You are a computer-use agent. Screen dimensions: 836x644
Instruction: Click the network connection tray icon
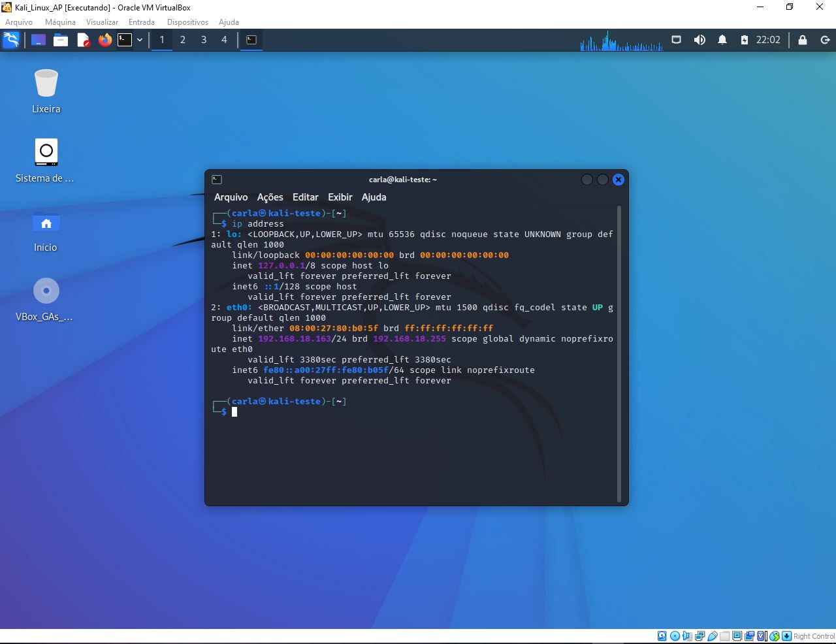point(677,40)
